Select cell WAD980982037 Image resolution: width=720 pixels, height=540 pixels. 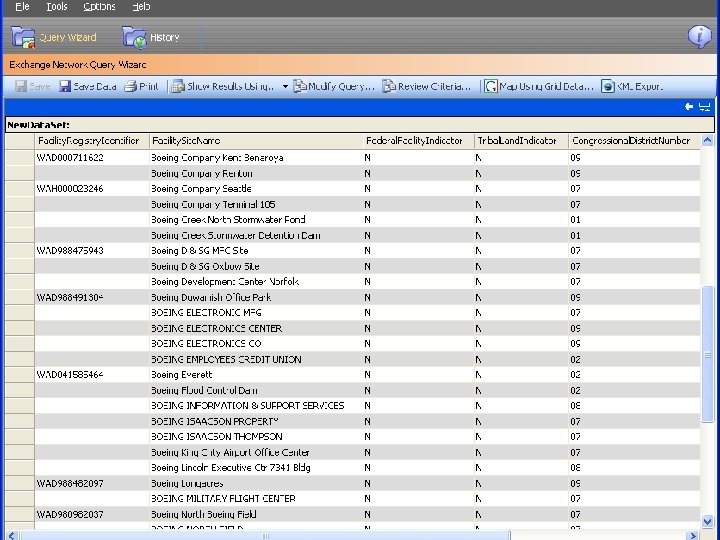pyautogui.click(x=92, y=514)
